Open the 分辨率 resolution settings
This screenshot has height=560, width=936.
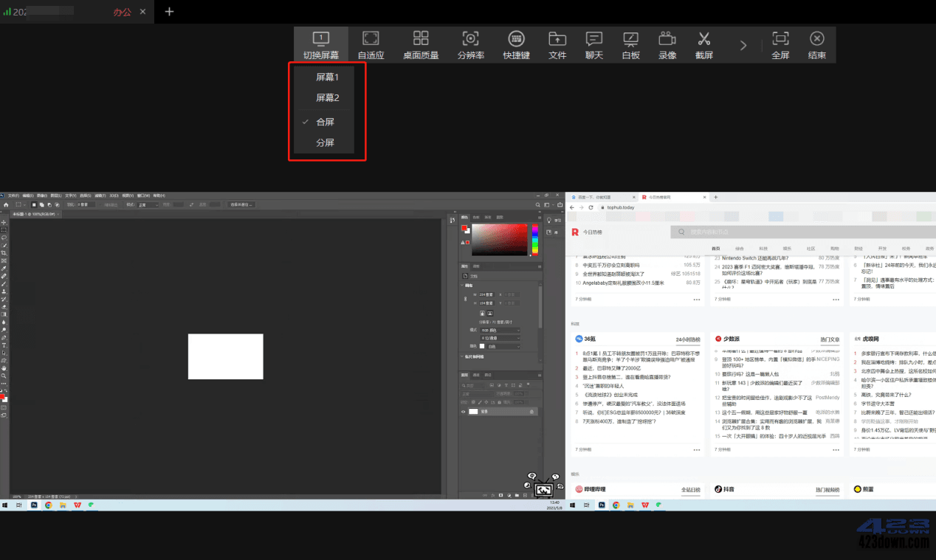470,45
